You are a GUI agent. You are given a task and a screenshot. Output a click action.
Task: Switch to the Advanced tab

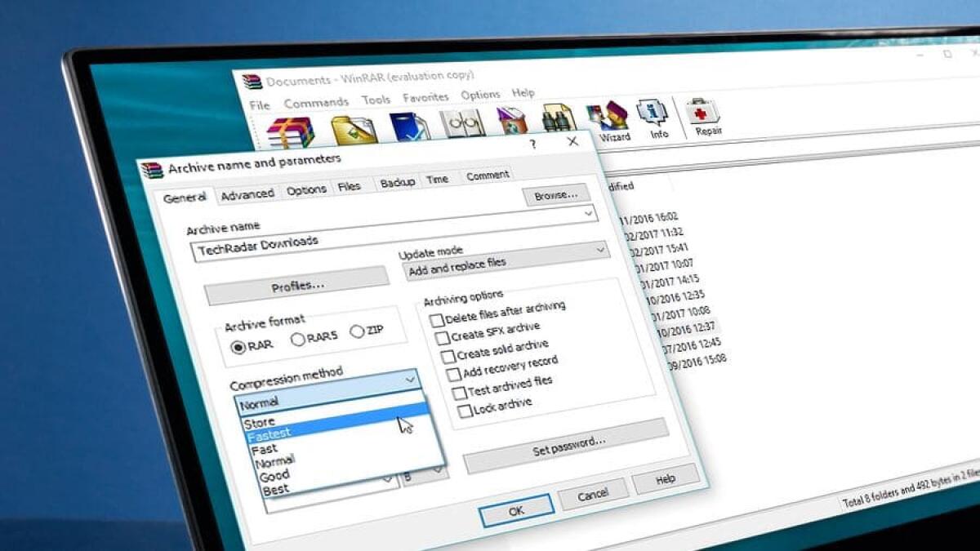point(247,193)
